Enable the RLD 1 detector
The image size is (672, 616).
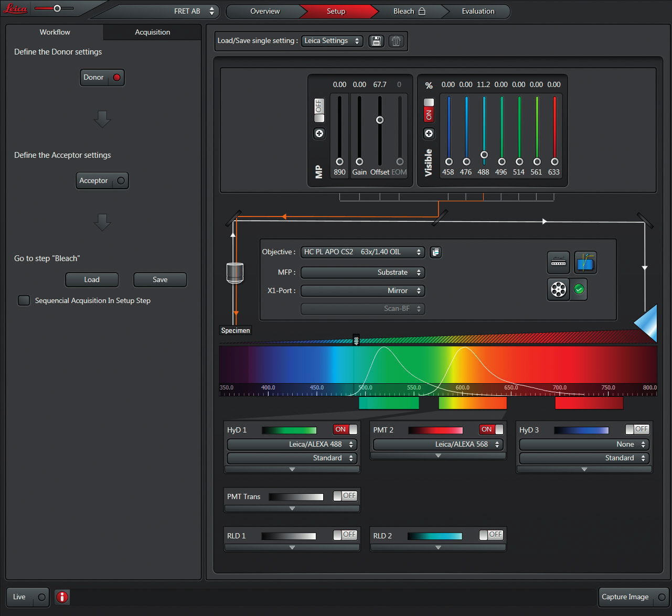(345, 535)
